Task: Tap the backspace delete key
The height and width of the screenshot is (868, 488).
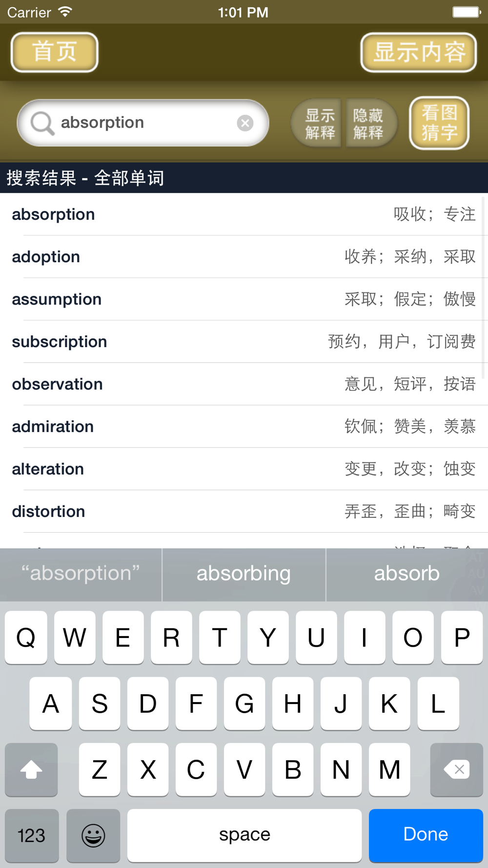Action: click(456, 769)
